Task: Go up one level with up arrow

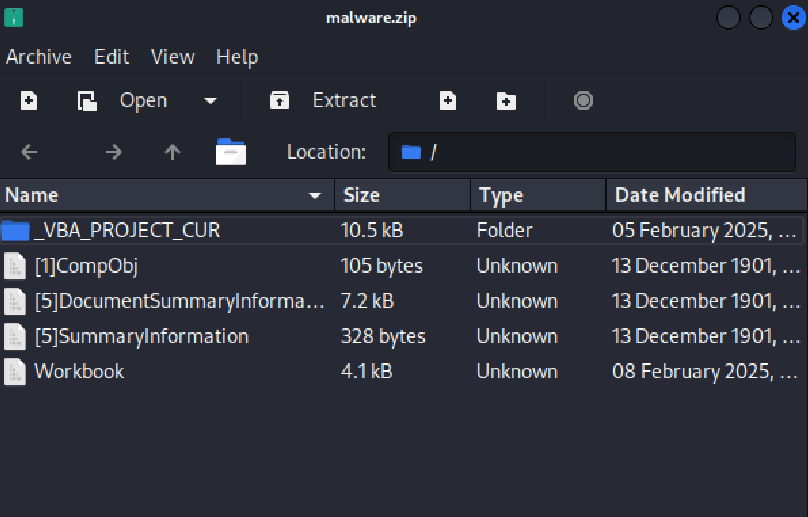Action: pos(172,152)
